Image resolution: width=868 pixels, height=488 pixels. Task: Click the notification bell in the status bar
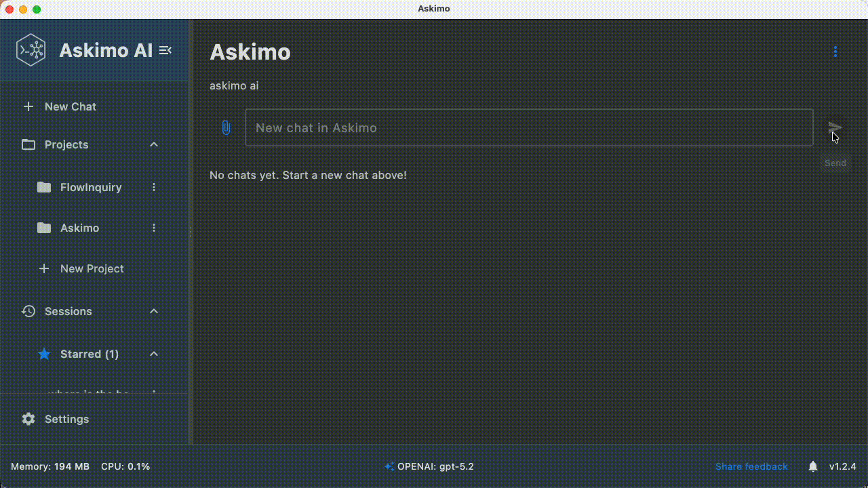click(812, 466)
